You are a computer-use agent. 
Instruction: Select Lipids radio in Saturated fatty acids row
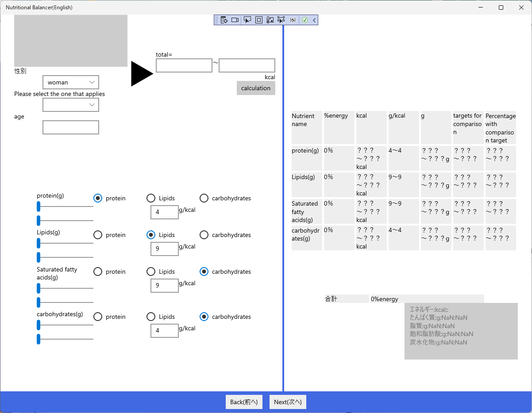[151, 272]
